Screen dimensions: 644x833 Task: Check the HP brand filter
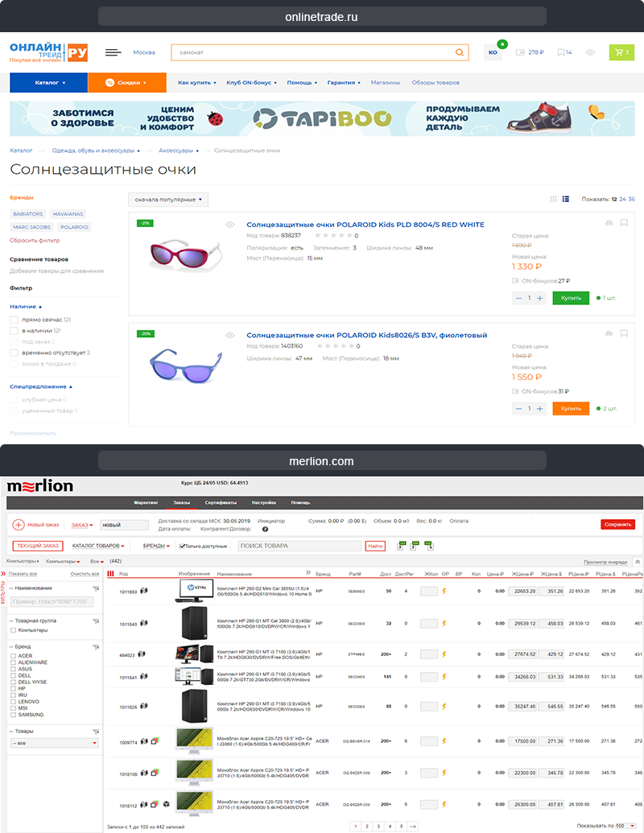(14, 688)
